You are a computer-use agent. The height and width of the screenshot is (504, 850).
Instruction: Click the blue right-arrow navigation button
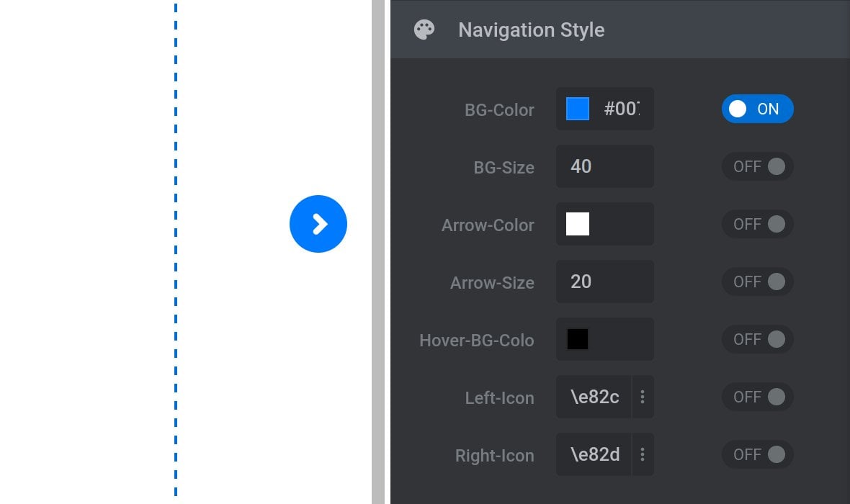point(318,224)
